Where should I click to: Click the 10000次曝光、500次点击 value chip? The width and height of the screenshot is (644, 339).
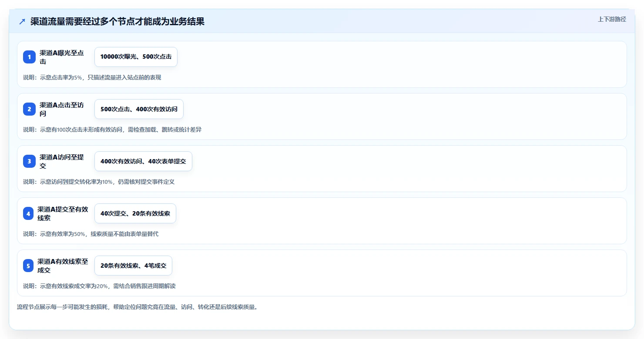tap(136, 57)
